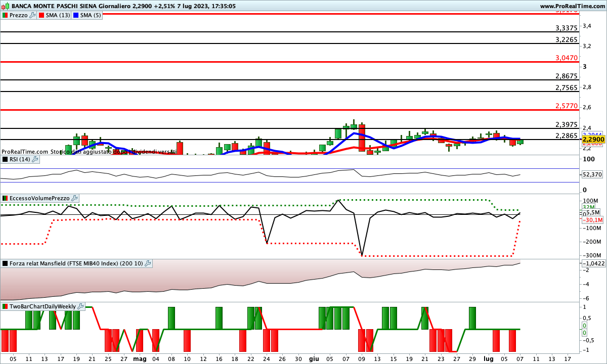The image size is (607, 364).
Task: Click the RSI (14) panel label
Action: click(20, 159)
